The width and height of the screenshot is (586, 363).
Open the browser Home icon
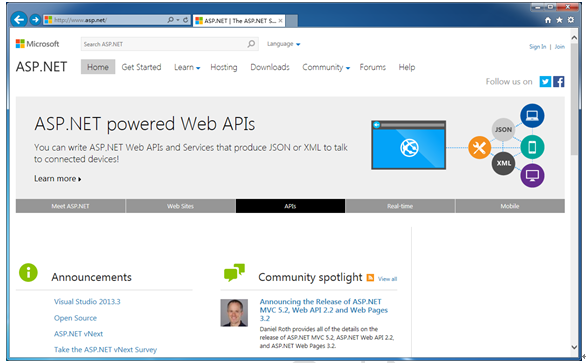tap(548, 20)
